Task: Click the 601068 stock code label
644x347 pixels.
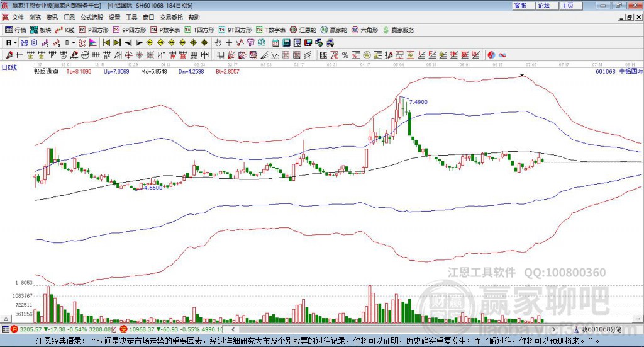Action: pyautogui.click(x=606, y=71)
